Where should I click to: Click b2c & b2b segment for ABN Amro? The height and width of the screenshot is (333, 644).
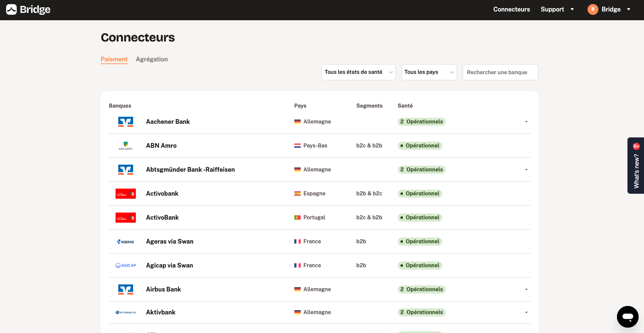(x=369, y=146)
